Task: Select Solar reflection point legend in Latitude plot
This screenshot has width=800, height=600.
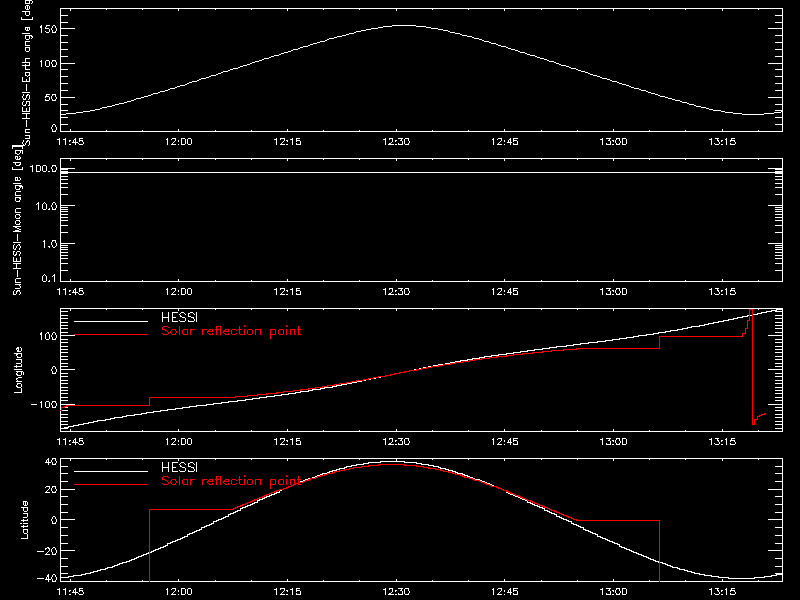Action: (231, 481)
